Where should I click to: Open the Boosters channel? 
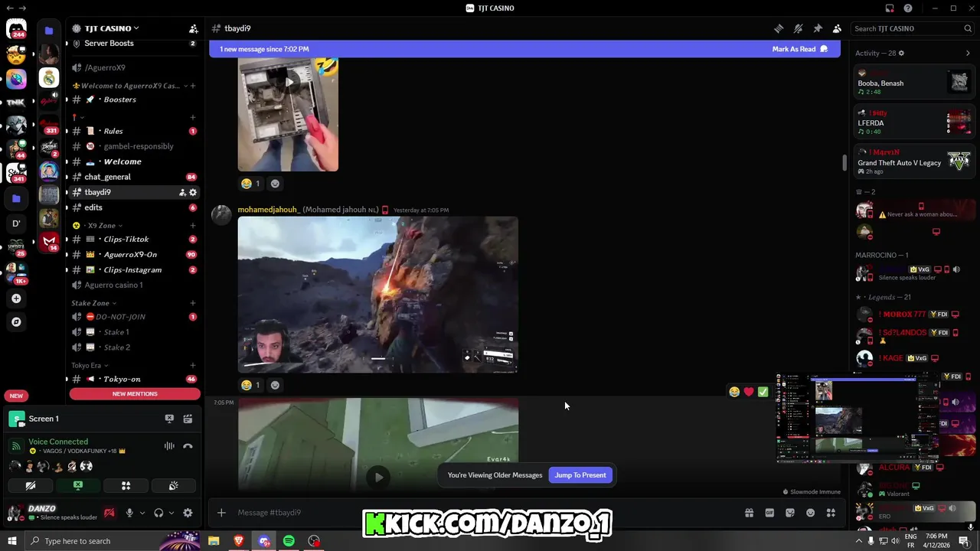pyautogui.click(x=135, y=99)
